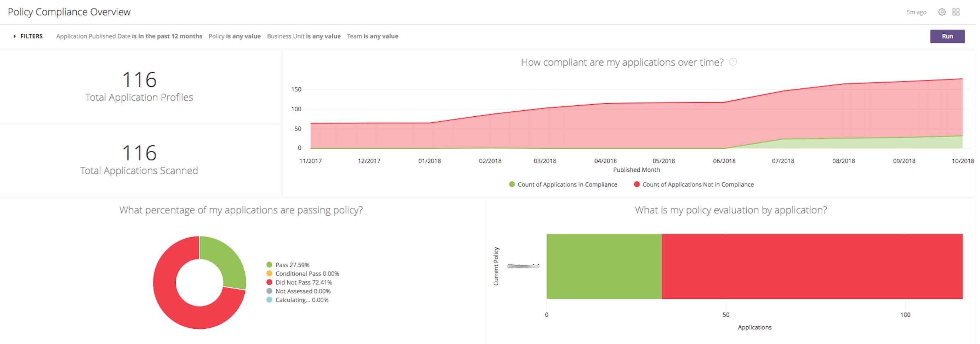Click the Team is any value filter

tap(372, 36)
